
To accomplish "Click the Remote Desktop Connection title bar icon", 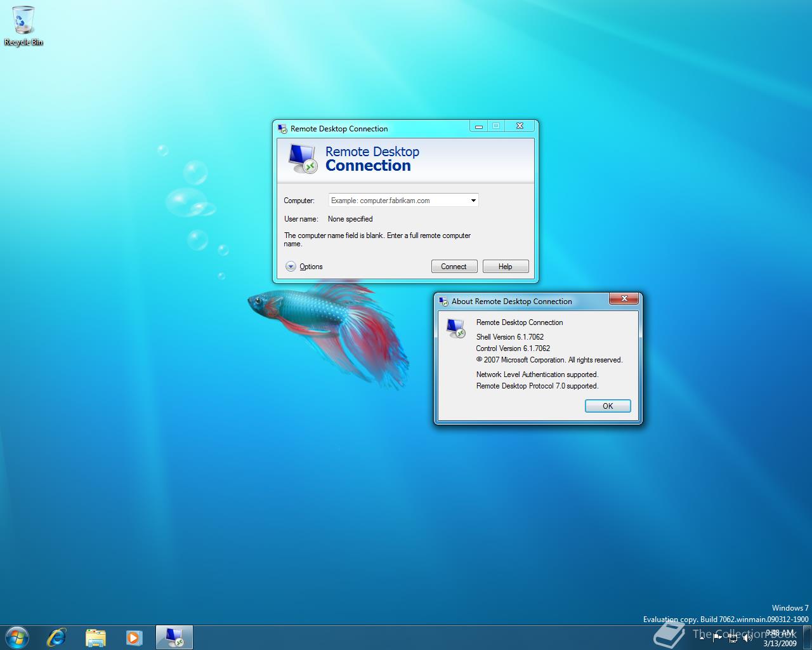I will 282,129.
